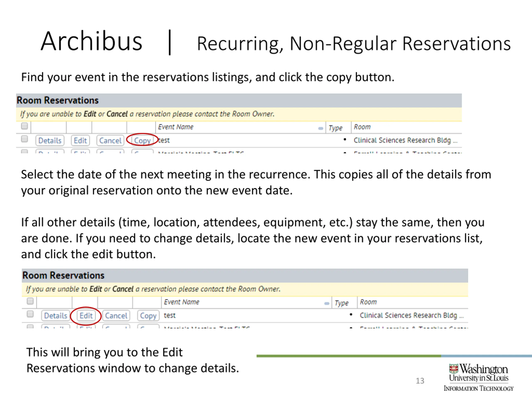Click Details button in upper table test row

coord(50,140)
